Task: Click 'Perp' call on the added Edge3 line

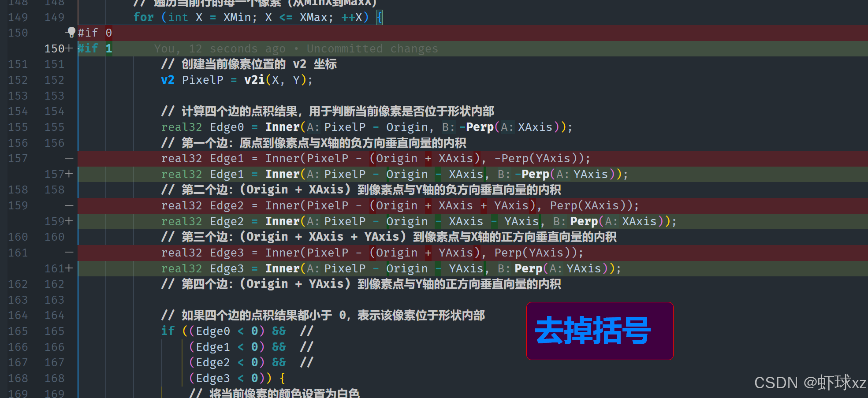Action: pos(528,268)
